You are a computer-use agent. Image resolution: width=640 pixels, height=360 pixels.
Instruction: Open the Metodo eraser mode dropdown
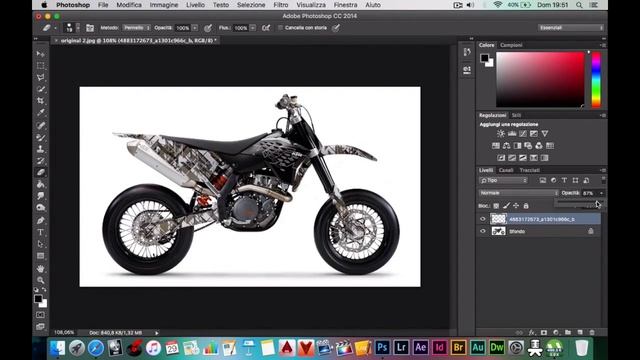(137, 28)
